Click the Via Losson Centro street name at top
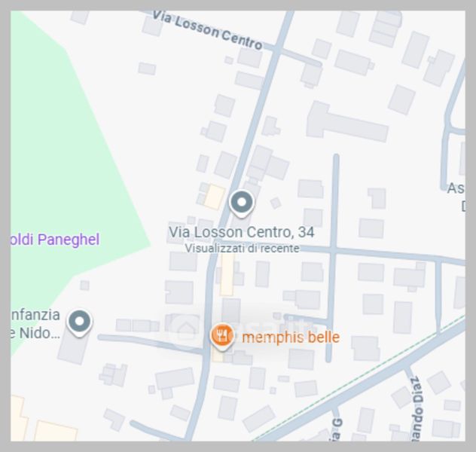The height and width of the screenshot is (452, 476). (x=207, y=30)
